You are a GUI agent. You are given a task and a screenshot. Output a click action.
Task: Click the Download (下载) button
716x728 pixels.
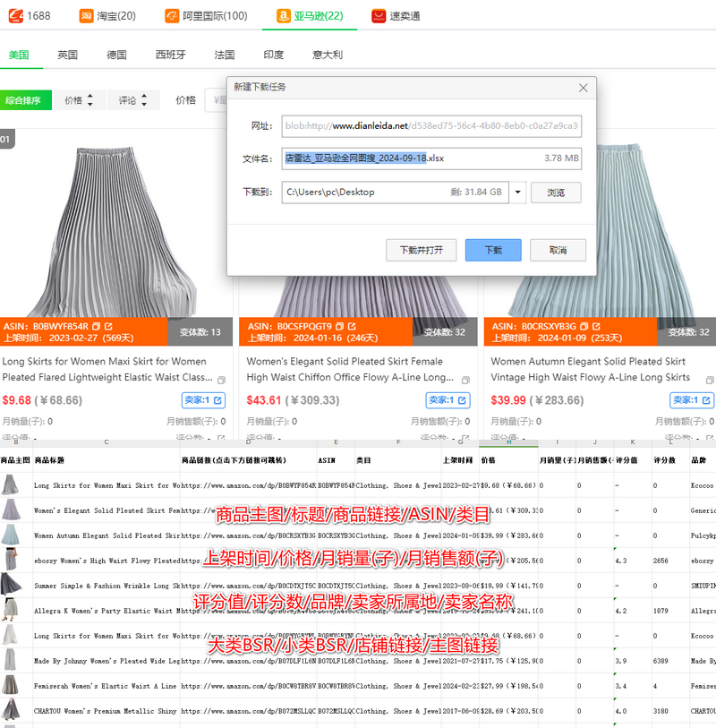(x=492, y=250)
